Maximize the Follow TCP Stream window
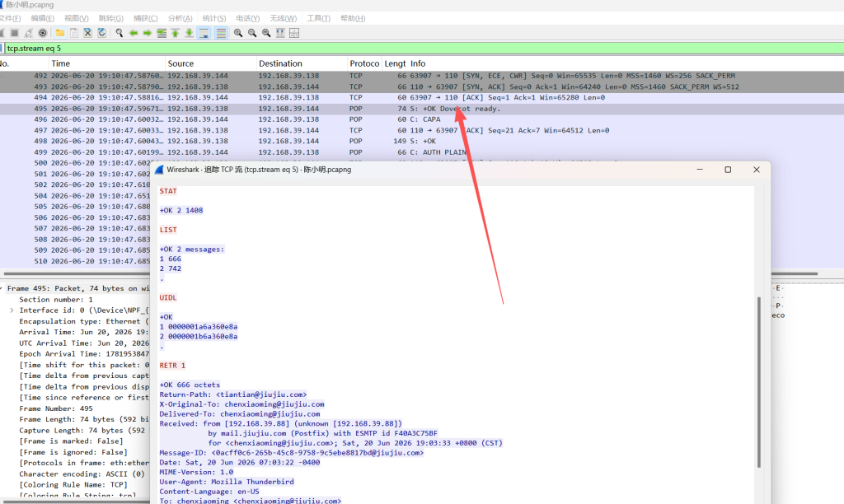Viewport: 844px width, 504px height. pyautogui.click(x=728, y=170)
